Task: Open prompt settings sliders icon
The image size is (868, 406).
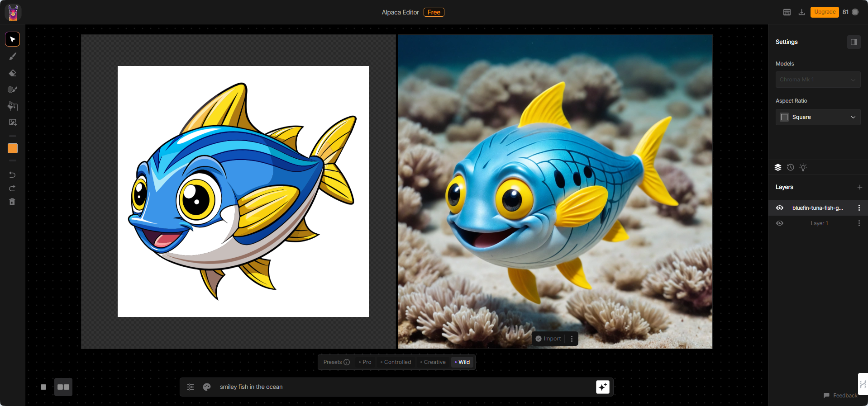Action: [x=191, y=387]
